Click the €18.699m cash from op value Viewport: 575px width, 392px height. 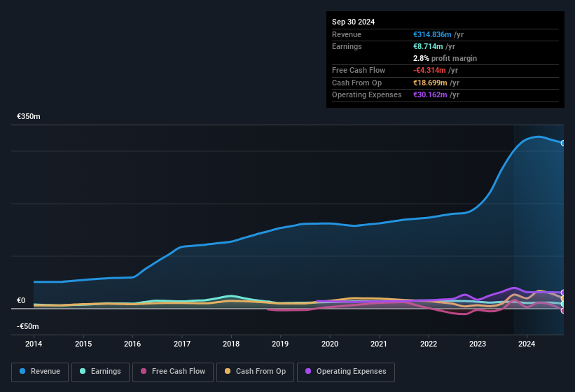[x=430, y=83]
